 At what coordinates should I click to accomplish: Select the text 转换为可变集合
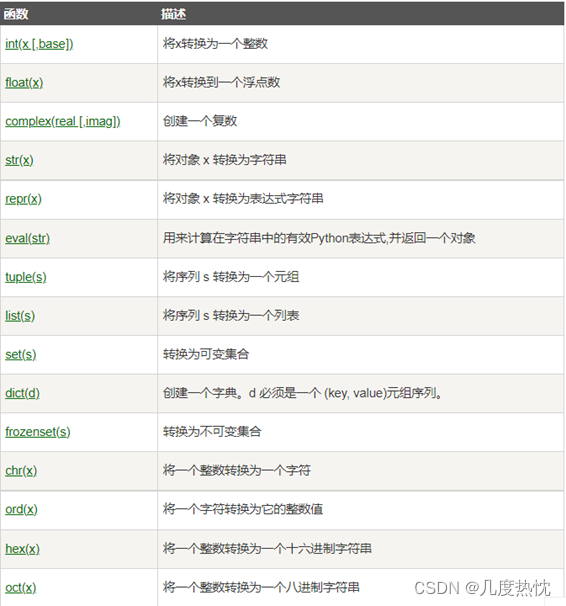206,354
